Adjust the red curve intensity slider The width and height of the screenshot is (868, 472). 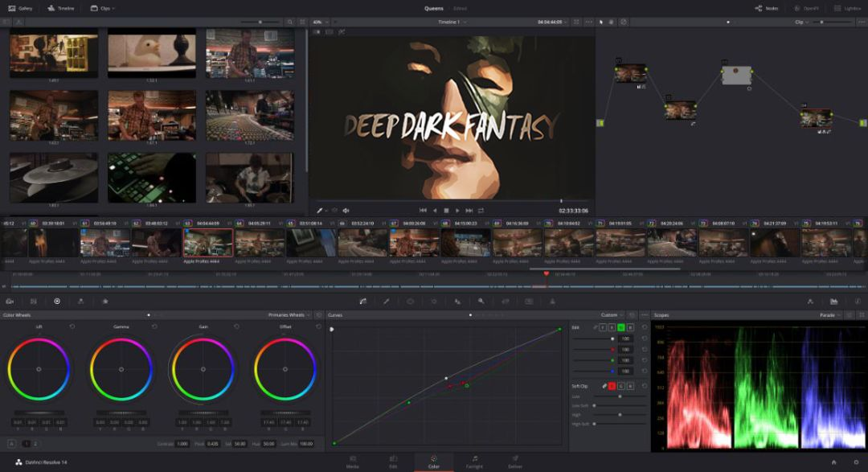(x=612, y=350)
